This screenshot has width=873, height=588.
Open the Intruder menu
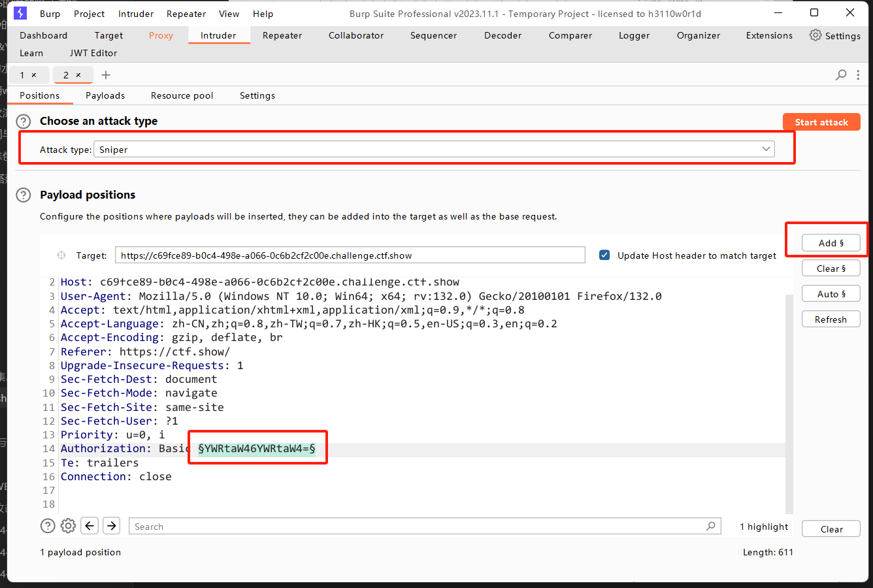coord(136,14)
